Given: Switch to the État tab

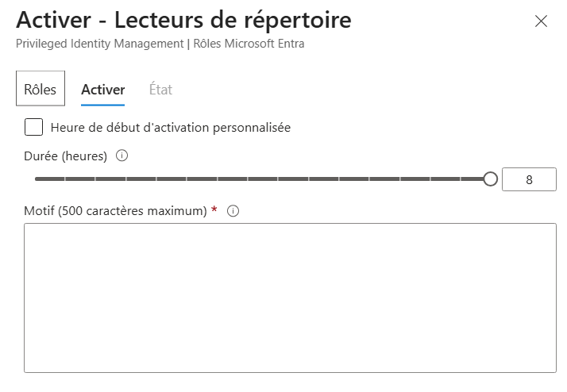Looking at the screenshot, I should tap(160, 90).
